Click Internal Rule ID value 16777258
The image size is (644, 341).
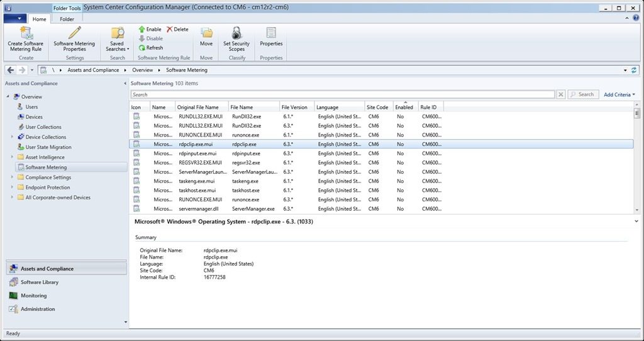(x=214, y=277)
